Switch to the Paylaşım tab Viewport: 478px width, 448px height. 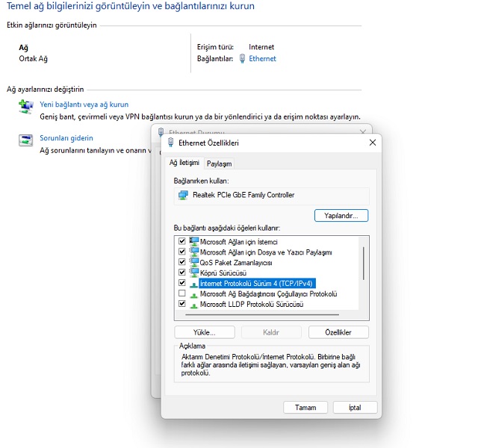(x=219, y=164)
